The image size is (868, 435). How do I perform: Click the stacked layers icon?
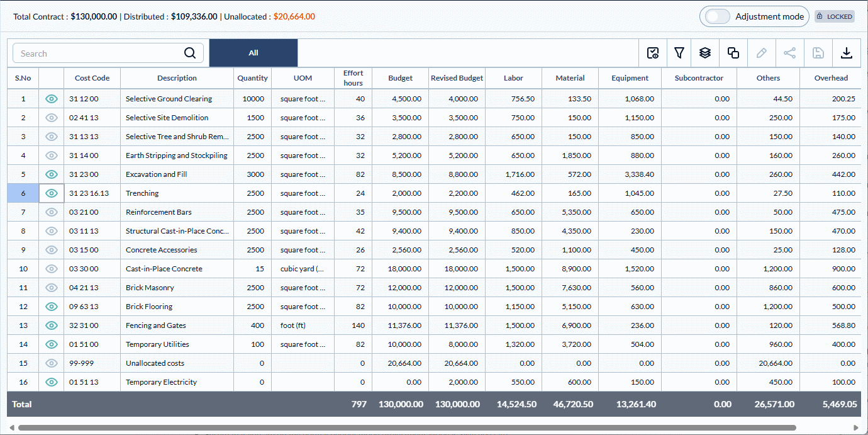pyautogui.click(x=705, y=54)
